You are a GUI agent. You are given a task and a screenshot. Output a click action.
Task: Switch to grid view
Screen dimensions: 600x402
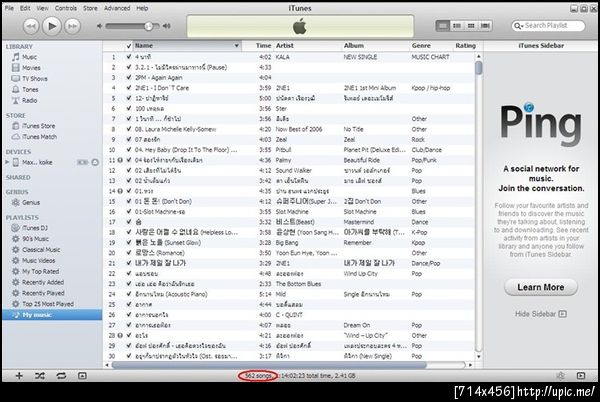(x=471, y=26)
